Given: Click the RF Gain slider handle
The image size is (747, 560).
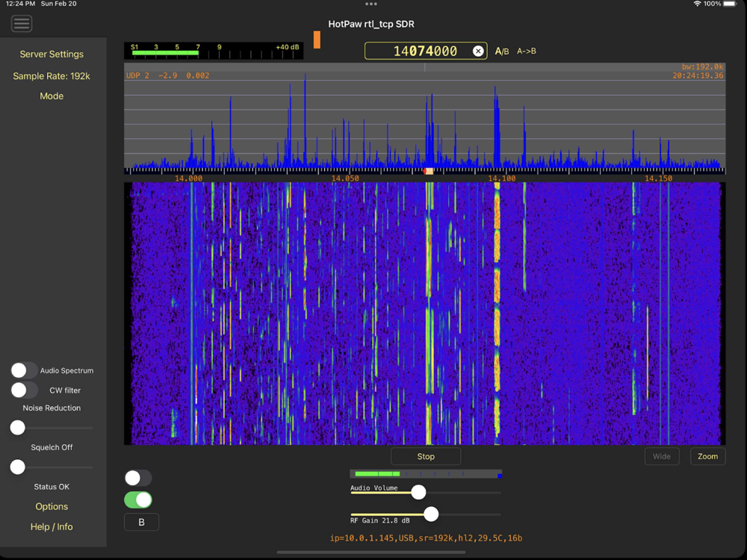Looking at the screenshot, I should 431,514.
